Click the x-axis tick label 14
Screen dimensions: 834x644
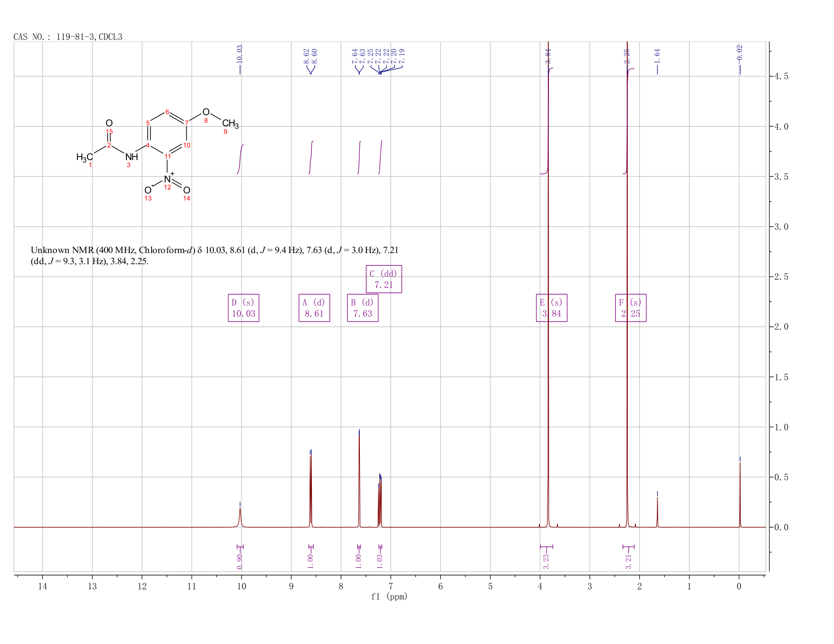pos(42,586)
